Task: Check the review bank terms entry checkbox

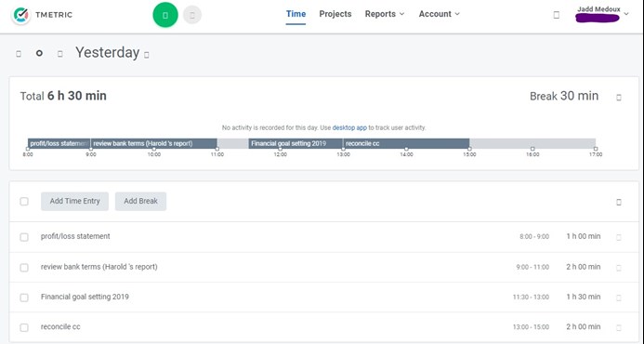Action: 24,268
